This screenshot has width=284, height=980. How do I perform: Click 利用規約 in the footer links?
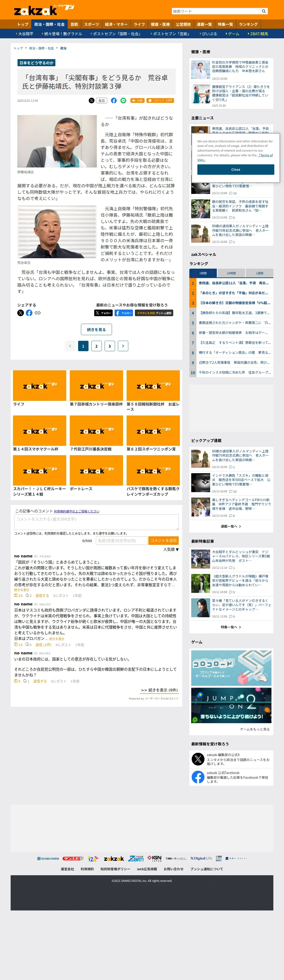coord(87,869)
